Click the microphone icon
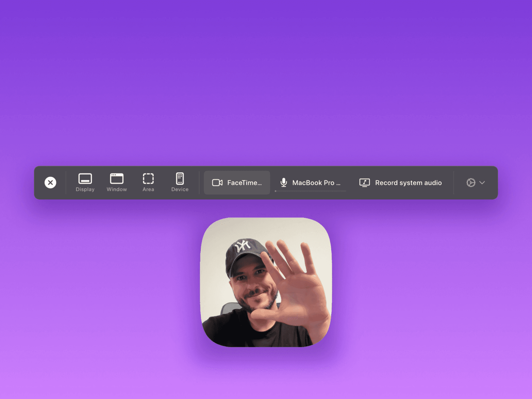532x399 pixels. tap(284, 182)
